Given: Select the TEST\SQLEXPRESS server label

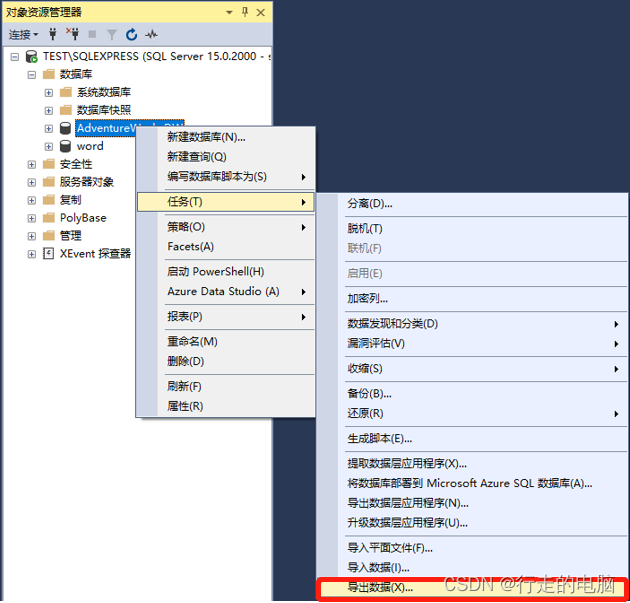Looking at the screenshot, I should click(x=156, y=56).
